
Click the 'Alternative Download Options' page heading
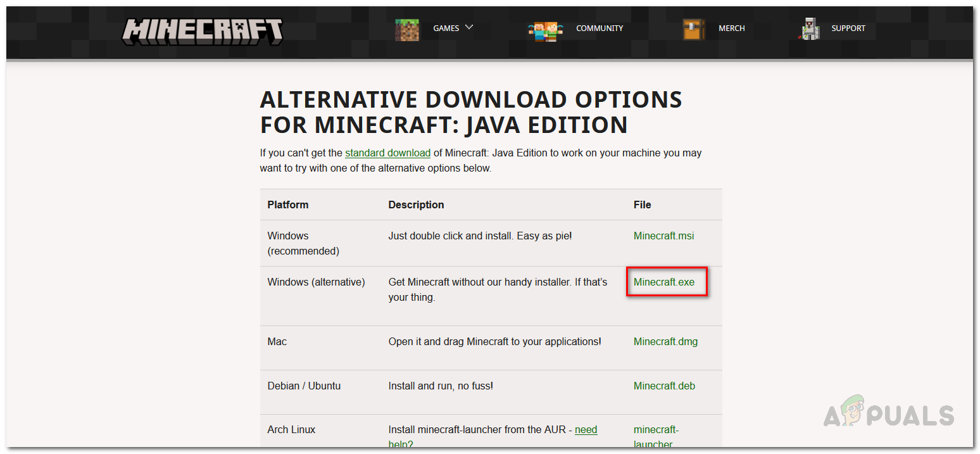coord(471,112)
